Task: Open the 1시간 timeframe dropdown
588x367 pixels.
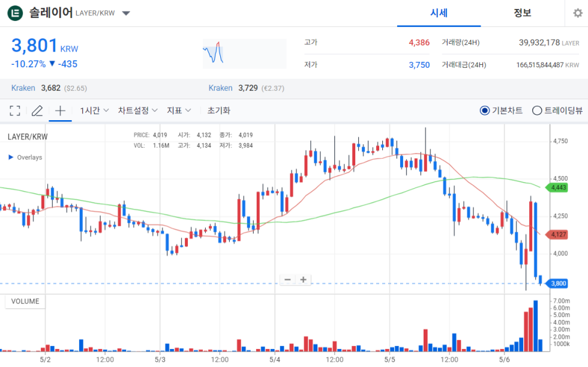Action: tap(94, 111)
